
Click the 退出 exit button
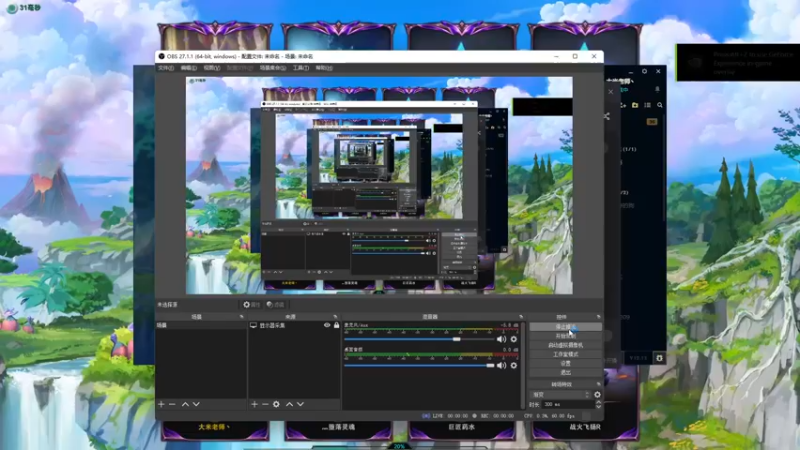(x=565, y=372)
